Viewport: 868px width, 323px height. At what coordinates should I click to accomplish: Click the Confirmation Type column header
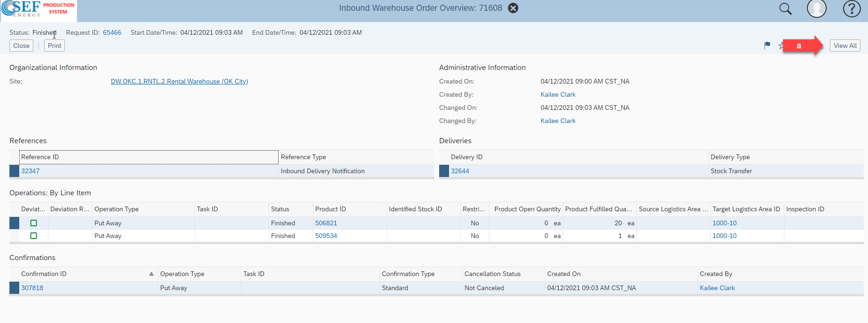(421, 274)
